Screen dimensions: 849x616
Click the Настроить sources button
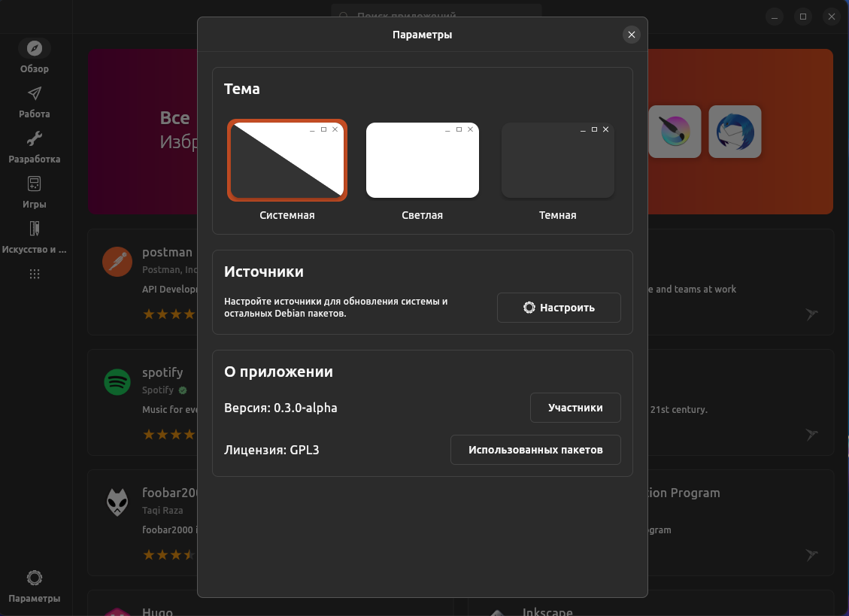click(x=559, y=308)
